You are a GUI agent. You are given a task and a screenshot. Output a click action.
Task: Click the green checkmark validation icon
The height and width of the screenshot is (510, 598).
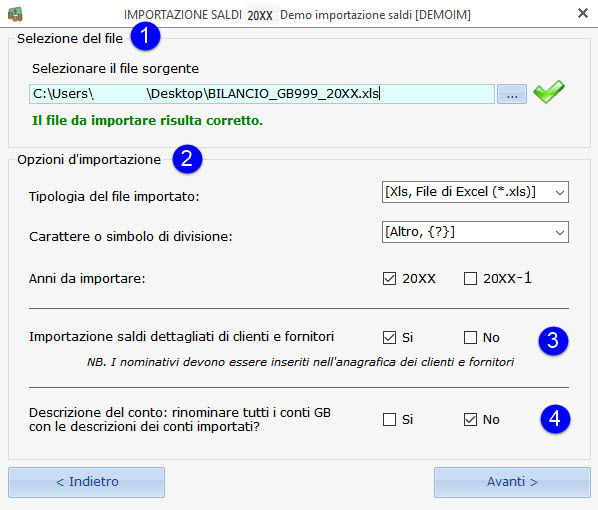click(x=548, y=92)
